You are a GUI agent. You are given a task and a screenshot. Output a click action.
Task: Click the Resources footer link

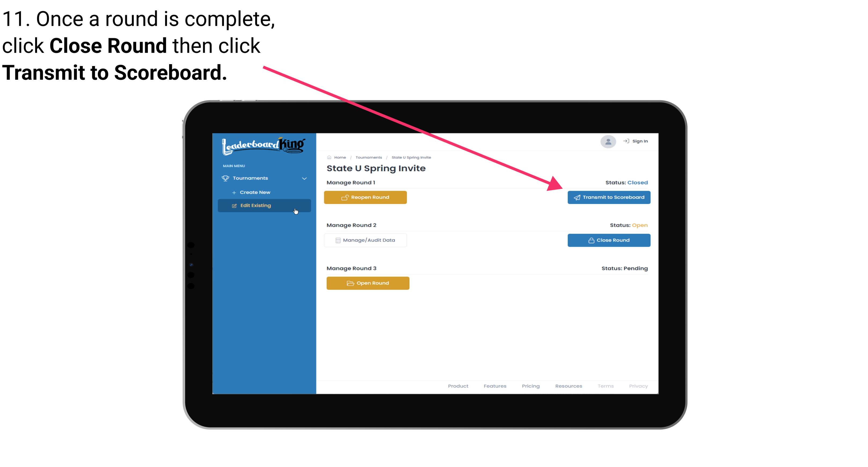(x=568, y=386)
